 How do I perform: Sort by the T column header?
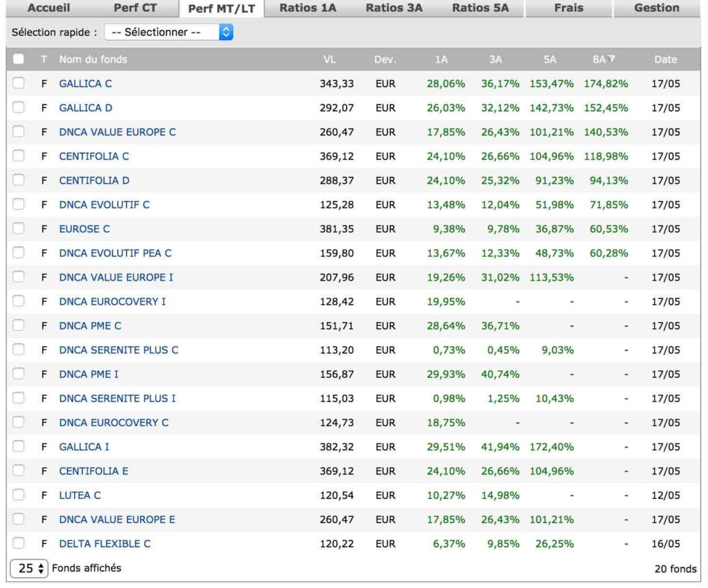(44, 59)
